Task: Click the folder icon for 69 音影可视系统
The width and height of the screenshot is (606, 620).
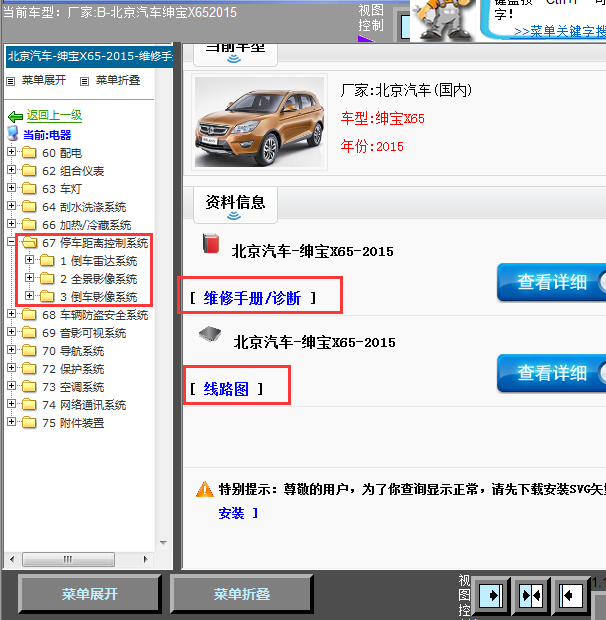Action: (x=29, y=332)
